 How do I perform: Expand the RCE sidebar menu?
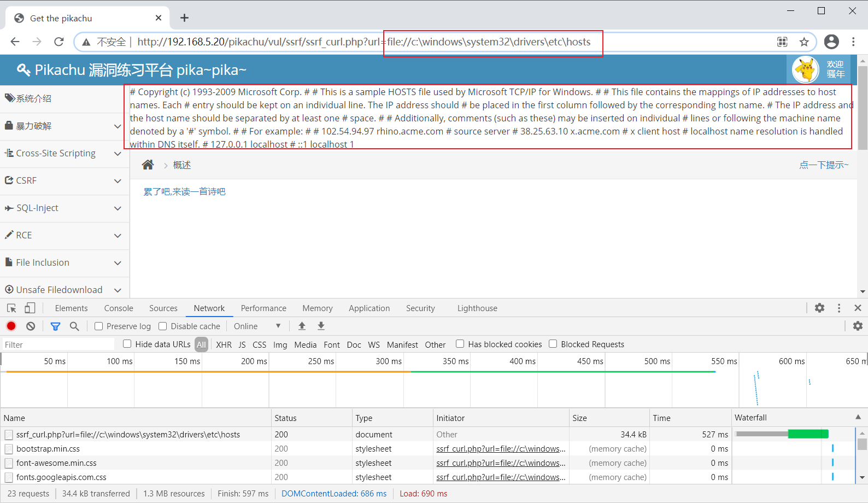[x=64, y=236]
